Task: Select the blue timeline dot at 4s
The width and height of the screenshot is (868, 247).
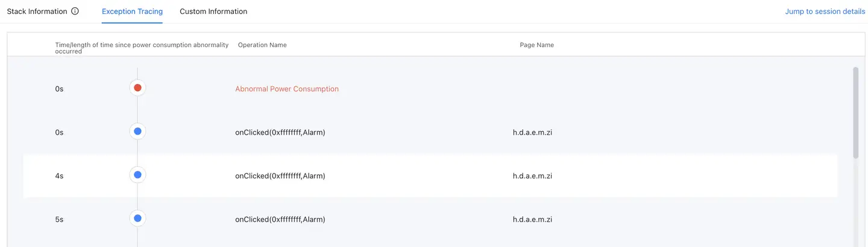Action: 137,175
